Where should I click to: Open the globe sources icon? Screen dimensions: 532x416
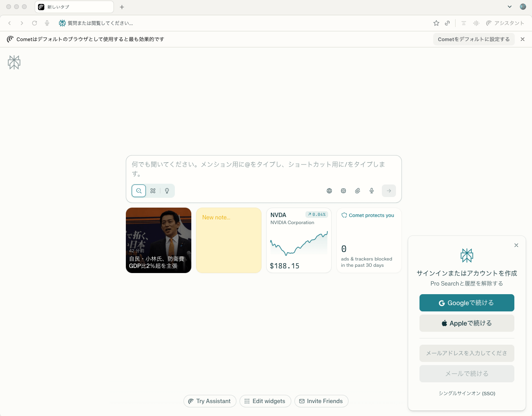tap(329, 191)
